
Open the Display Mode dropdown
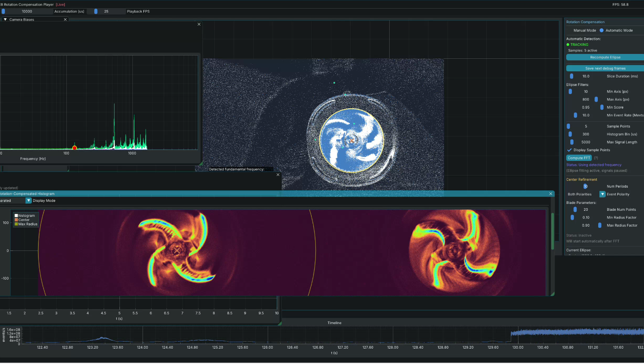[x=29, y=201]
